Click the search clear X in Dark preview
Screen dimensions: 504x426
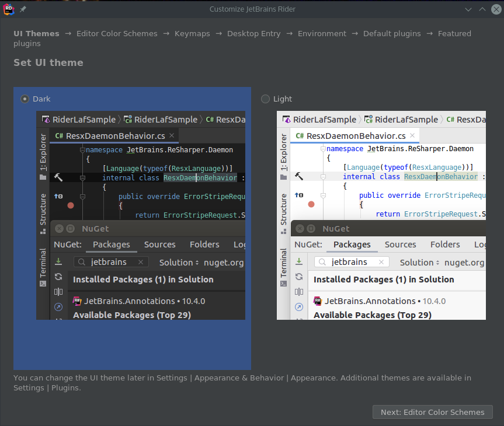point(141,262)
